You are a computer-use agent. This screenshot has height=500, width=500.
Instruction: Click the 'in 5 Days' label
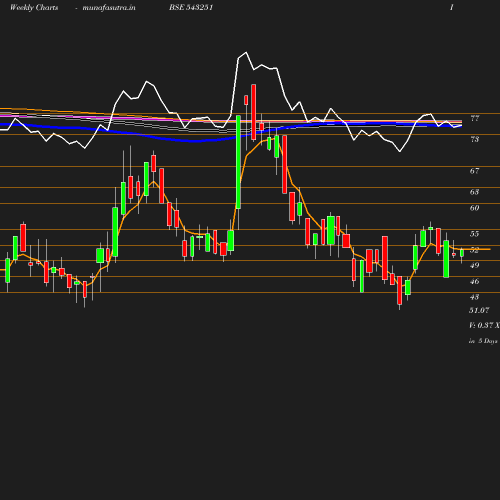[x=483, y=341]
